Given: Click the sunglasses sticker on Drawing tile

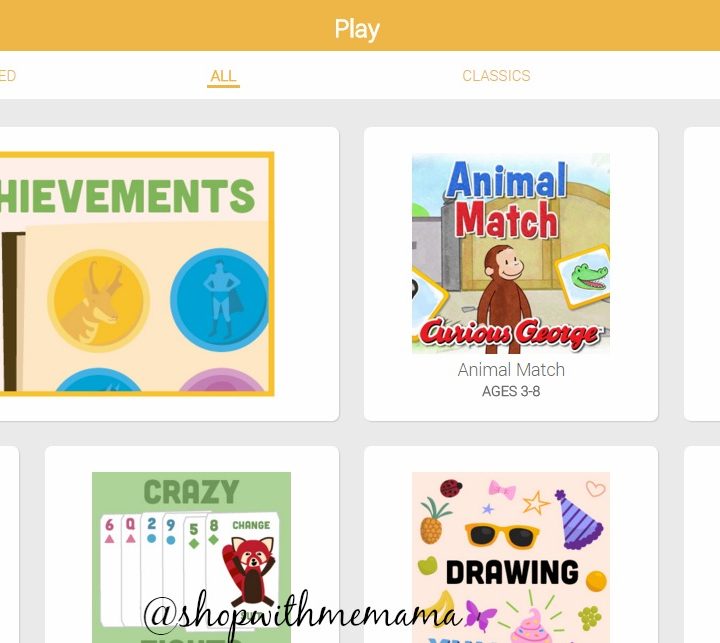Looking at the screenshot, I should coord(501,535).
